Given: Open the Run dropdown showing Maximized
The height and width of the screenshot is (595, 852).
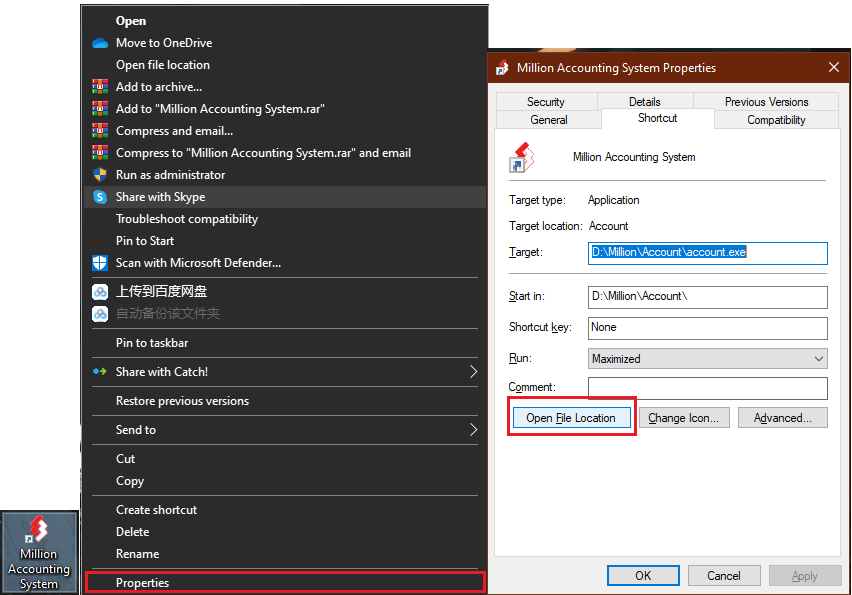Looking at the screenshot, I should (707, 359).
